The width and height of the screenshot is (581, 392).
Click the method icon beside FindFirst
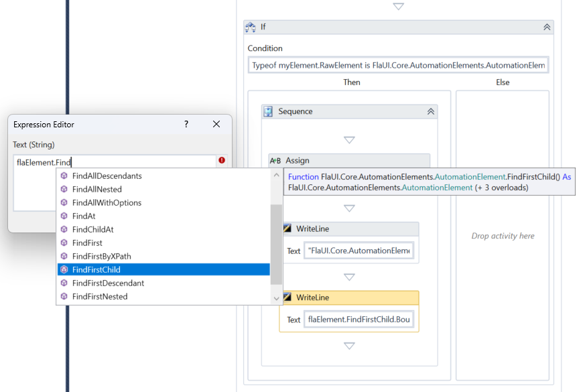pyautogui.click(x=64, y=243)
